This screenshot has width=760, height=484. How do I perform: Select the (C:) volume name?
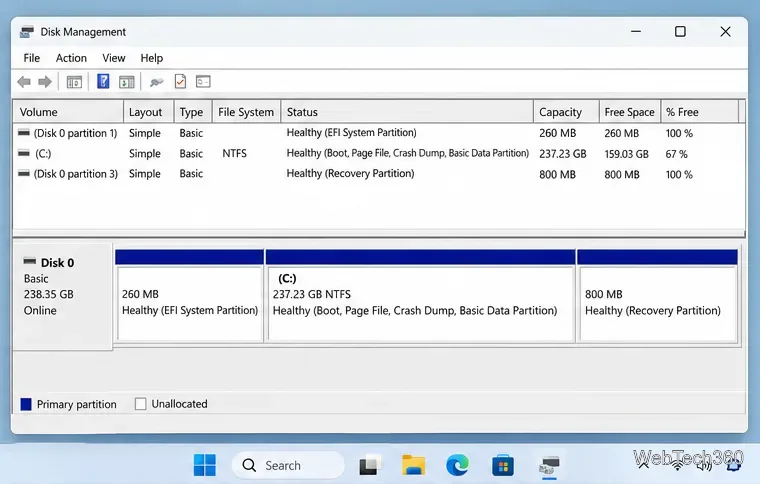pyautogui.click(x=43, y=154)
